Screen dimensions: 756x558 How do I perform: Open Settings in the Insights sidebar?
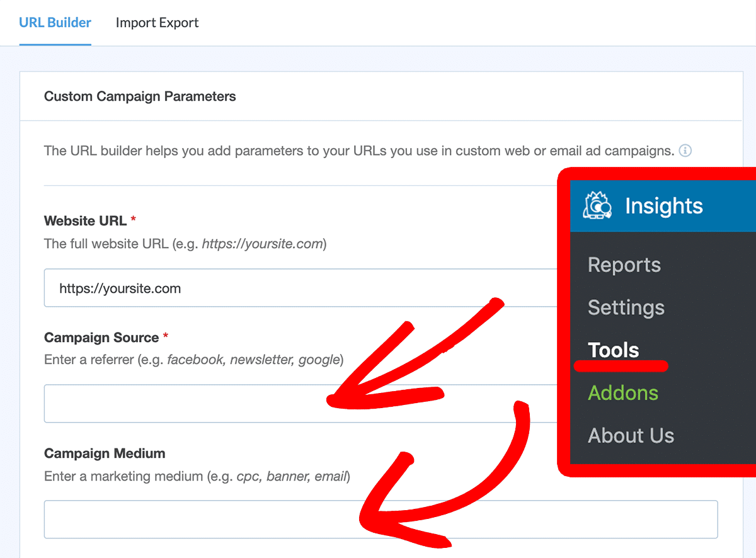pos(626,308)
